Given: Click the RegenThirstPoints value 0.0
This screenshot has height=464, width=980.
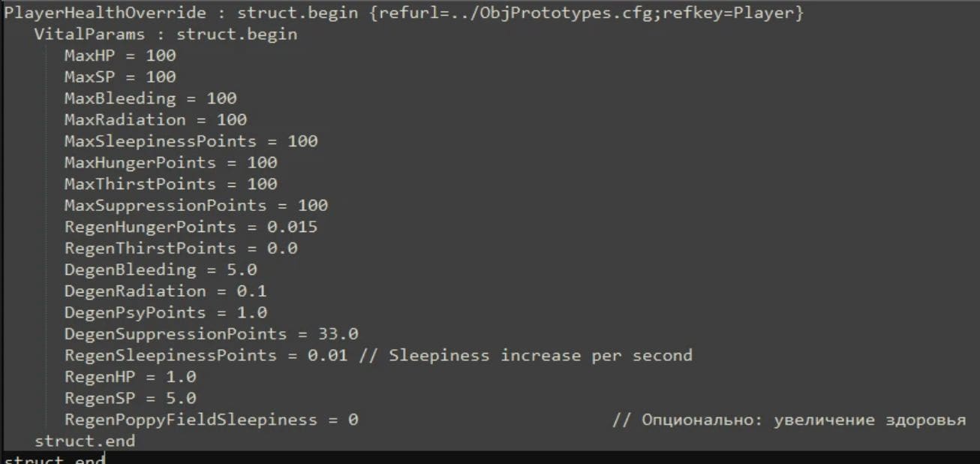Looking at the screenshot, I should (282, 248).
